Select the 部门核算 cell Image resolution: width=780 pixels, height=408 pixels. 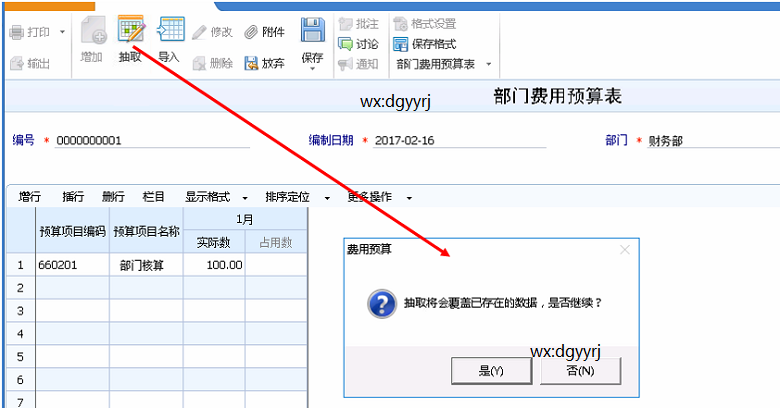pyautogui.click(x=146, y=265)
